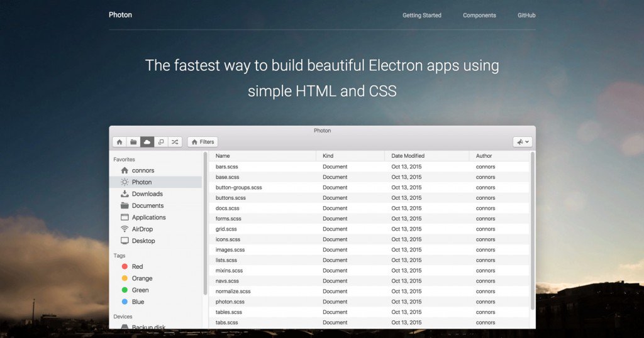Viewport: 644px width, 338px height.
Task: Click the signal icon beside AirDrop
Action: coord(125,229)
